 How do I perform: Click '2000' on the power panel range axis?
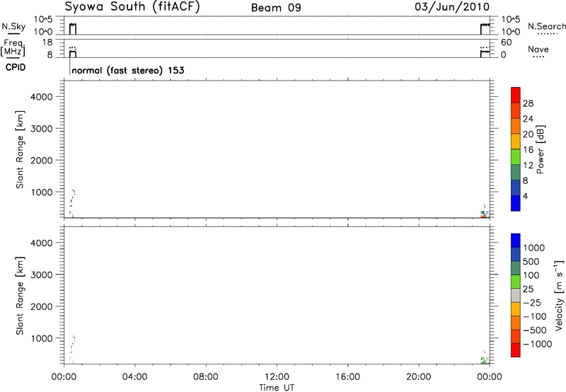pos(42,160)
